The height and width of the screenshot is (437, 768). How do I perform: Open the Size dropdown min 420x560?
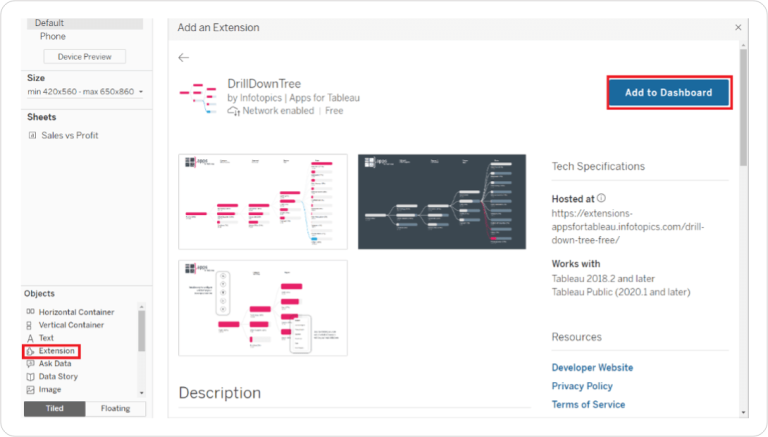85,92
